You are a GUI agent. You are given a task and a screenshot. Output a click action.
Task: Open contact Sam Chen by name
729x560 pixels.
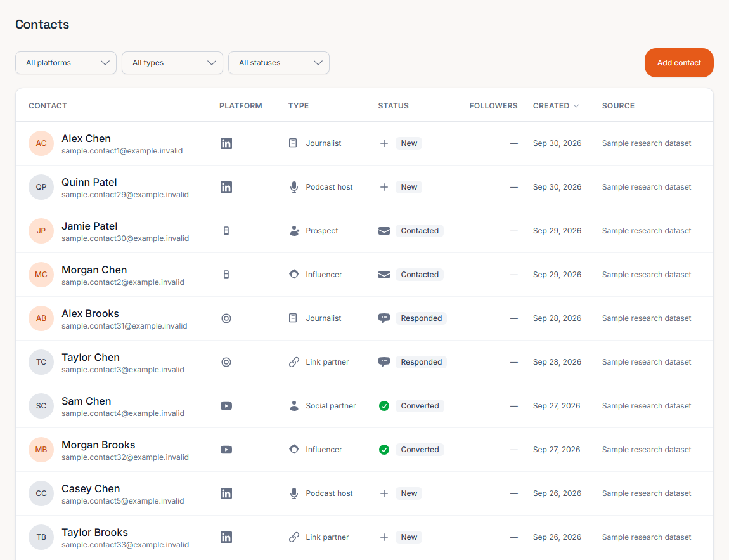click(86, 401)
